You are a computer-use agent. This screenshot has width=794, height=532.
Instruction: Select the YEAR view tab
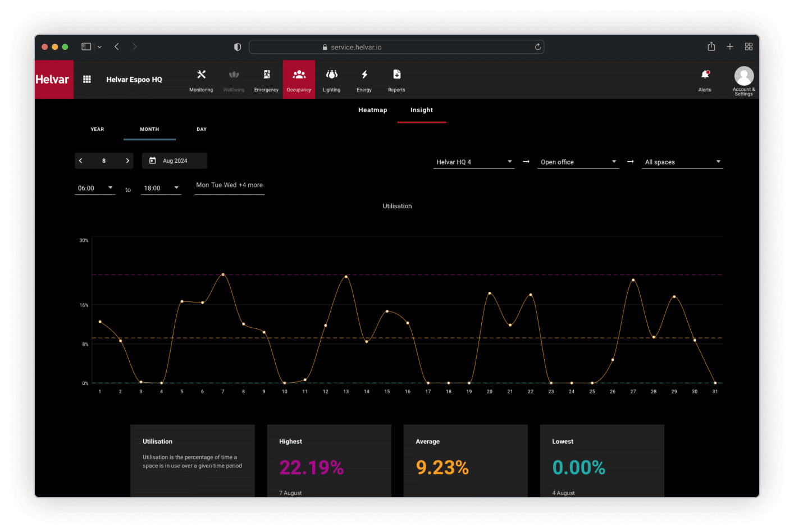(x=97, y=130)
